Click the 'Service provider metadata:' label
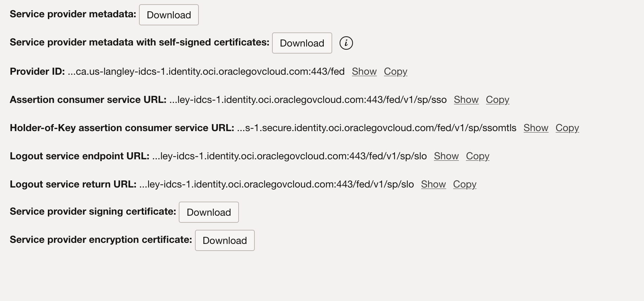 (73, 14)
